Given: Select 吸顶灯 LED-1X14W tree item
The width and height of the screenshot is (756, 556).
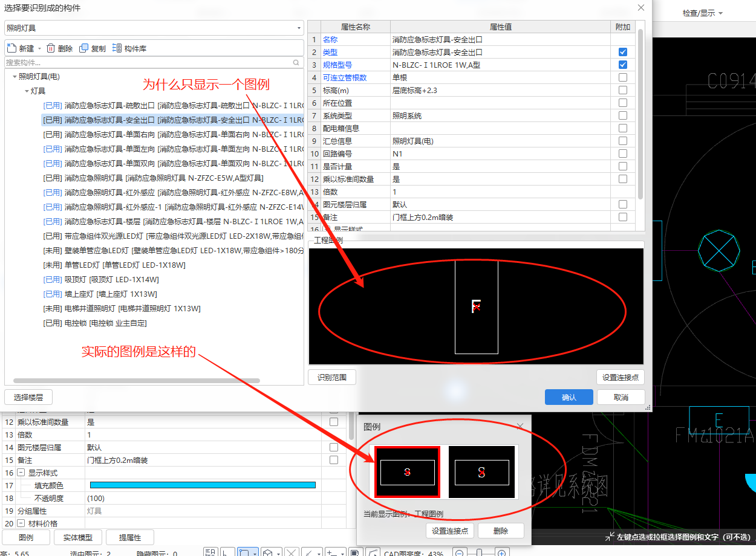Looking at the screenshot, I should point(101,280).
